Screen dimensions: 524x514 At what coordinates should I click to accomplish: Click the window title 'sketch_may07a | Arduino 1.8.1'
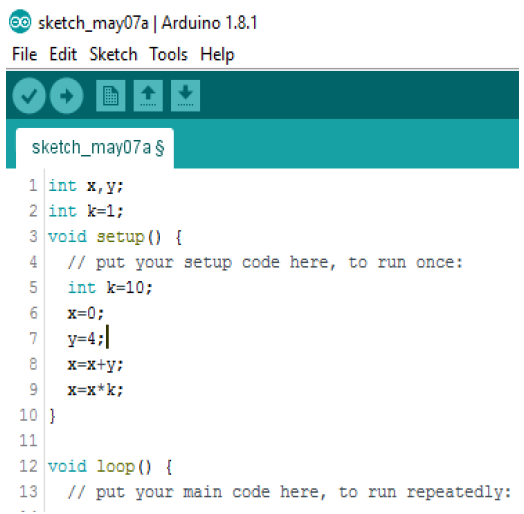click(x=148, y=23)
